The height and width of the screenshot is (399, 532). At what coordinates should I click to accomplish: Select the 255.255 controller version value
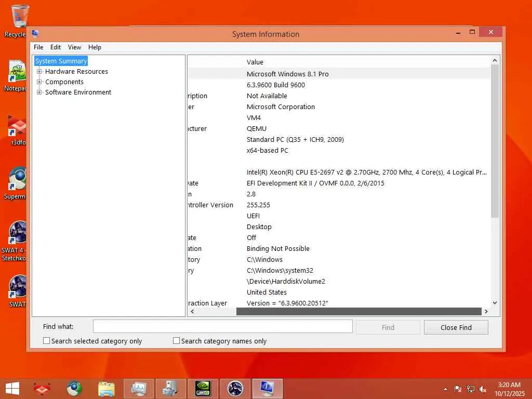258,205
